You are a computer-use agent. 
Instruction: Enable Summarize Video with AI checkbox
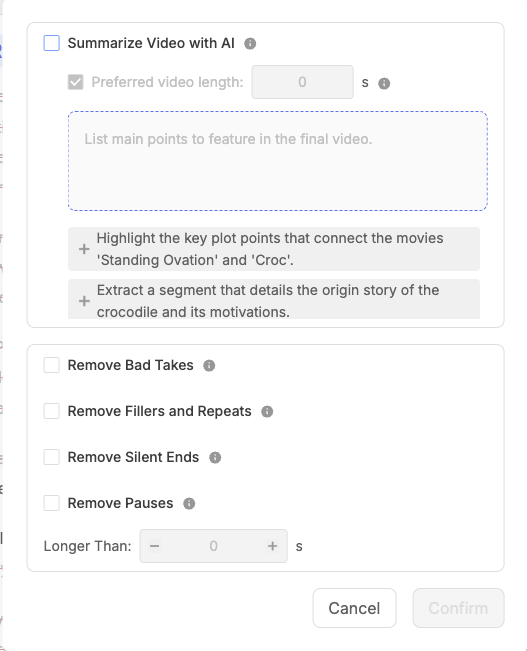(51, 43)
